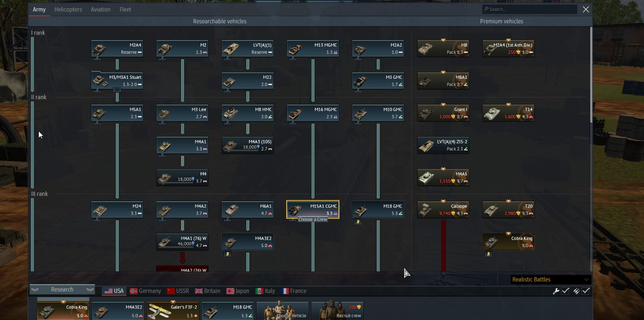Select M18 GMC in the research tree
The width and height of the screenshot is (644, 320).
(x=378, y=210)
